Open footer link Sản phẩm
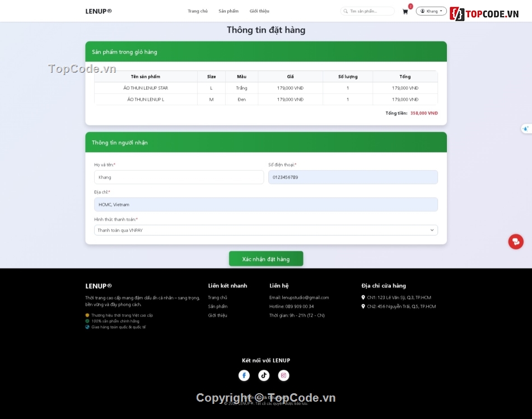Image resolution: width=532 pixels, height=419 pixels. pyautogui.click(x=217, y=306)
